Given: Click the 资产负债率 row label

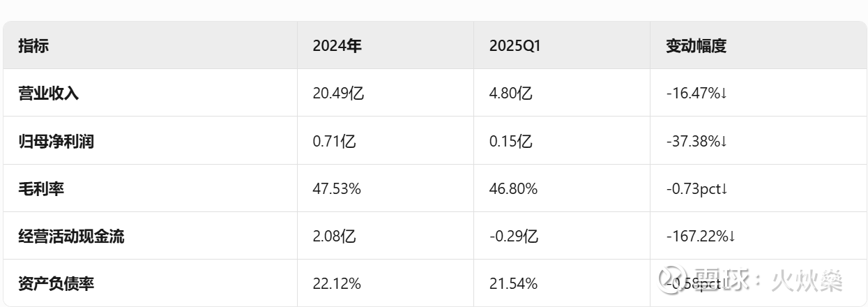Looking at the screenshot, I should (56, 284).
